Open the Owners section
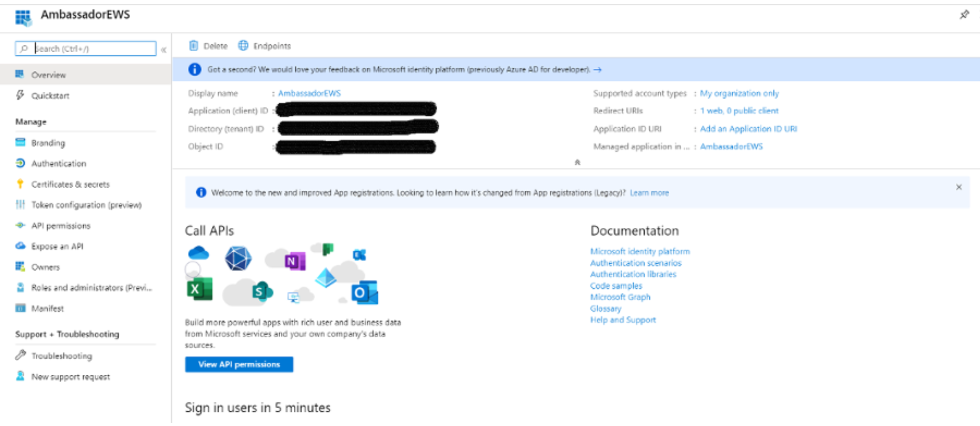The width and height of the screenshot is (980, 426). 45,266
